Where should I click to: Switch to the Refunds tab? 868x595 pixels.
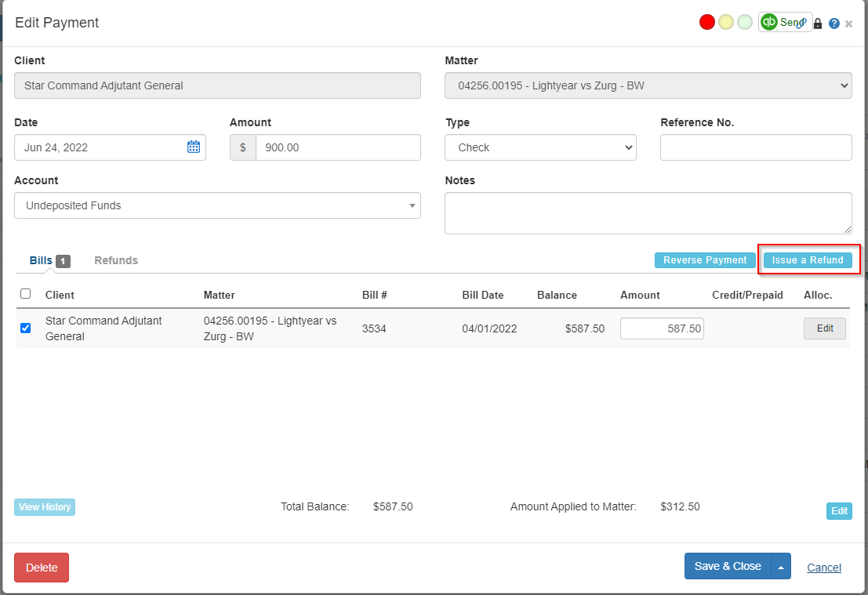click(x=116, y=260)
